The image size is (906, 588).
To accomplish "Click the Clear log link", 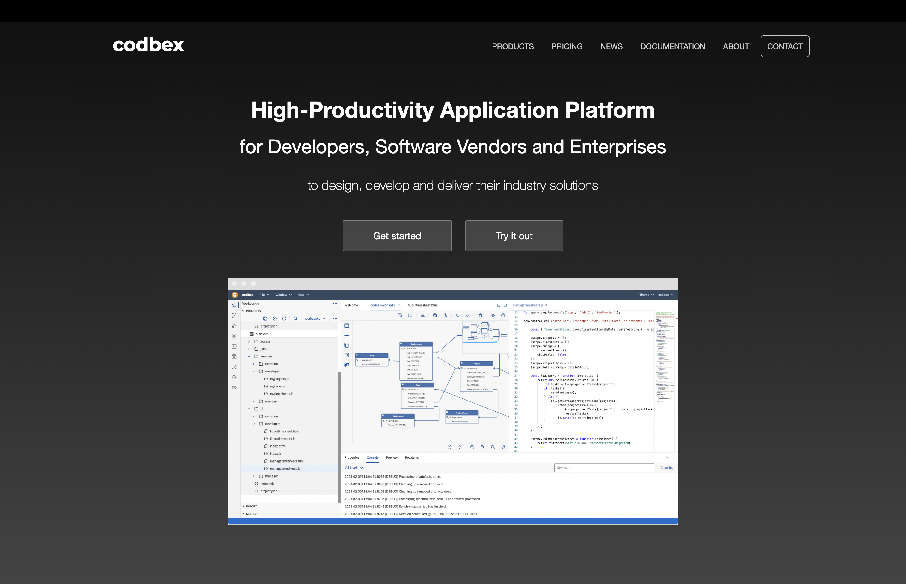I will (667, 468).
